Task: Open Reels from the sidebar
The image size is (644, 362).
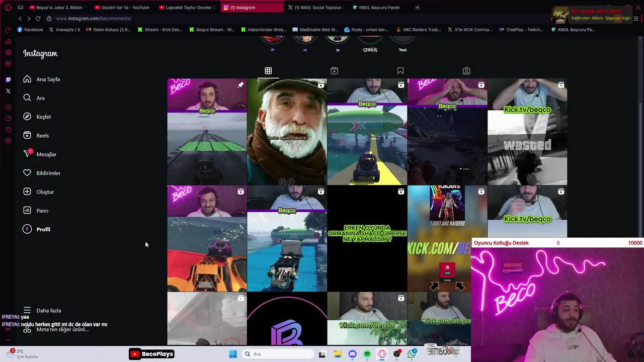Action: 36,135
